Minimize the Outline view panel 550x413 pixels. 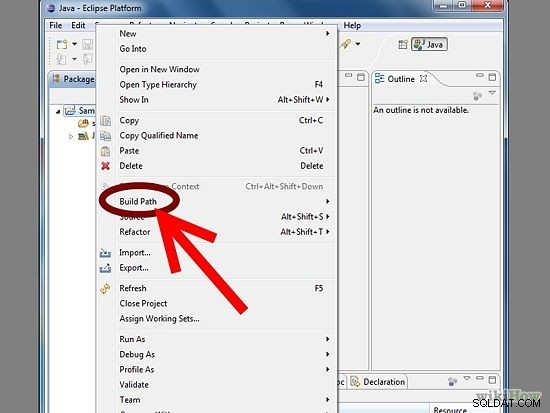(x=479, y=75)
